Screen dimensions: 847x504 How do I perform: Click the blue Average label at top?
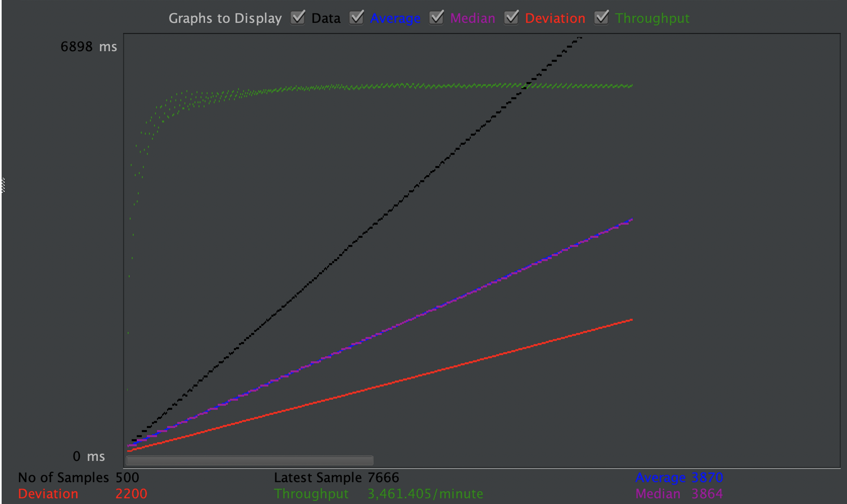click(395, 18)
